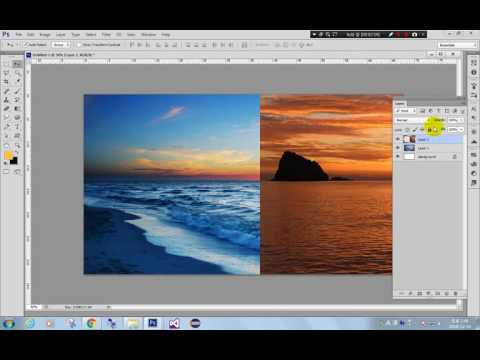
Task: Create a new layer in Layers panel
Action: [446, 293]
